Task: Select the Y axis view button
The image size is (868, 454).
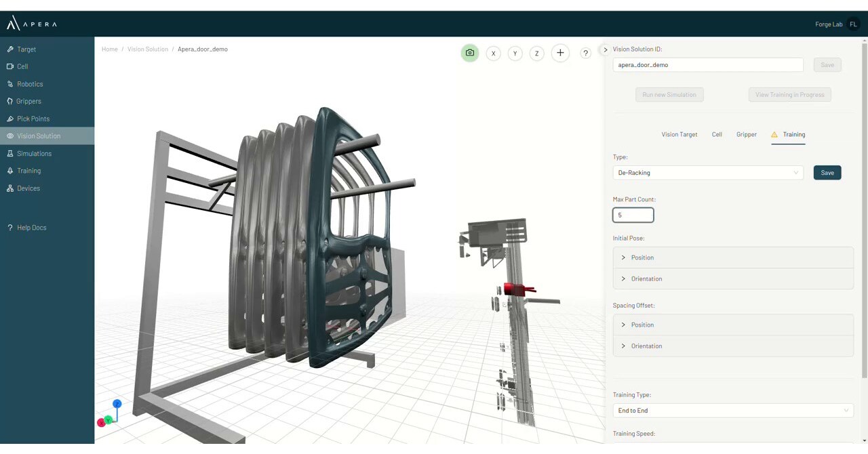Action: tap(515, 53)
